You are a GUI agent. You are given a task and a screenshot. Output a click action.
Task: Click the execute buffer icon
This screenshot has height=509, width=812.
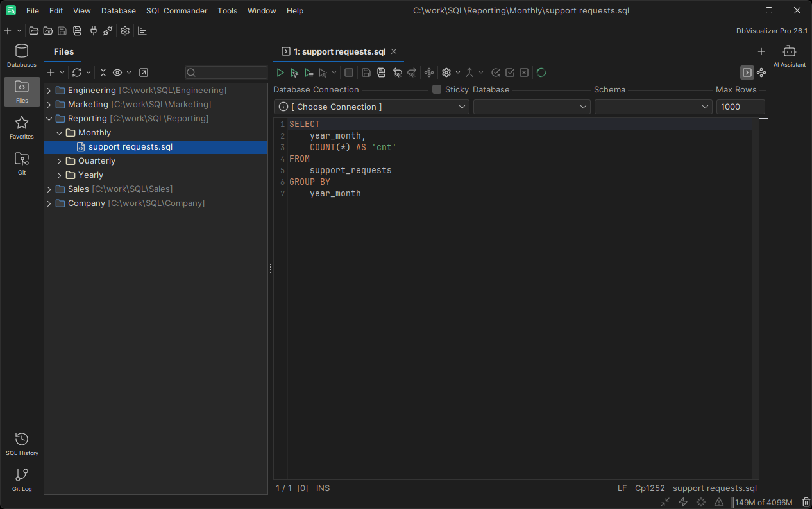pos(309,73)
